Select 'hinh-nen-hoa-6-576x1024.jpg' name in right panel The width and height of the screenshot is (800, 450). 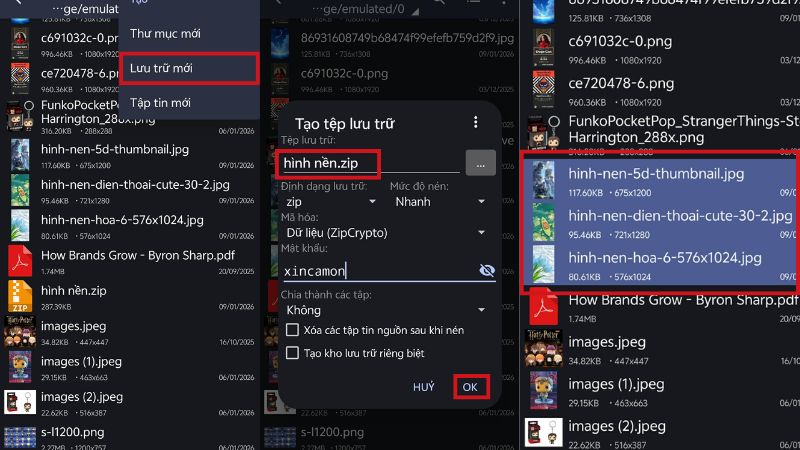[x=665, y=258]
